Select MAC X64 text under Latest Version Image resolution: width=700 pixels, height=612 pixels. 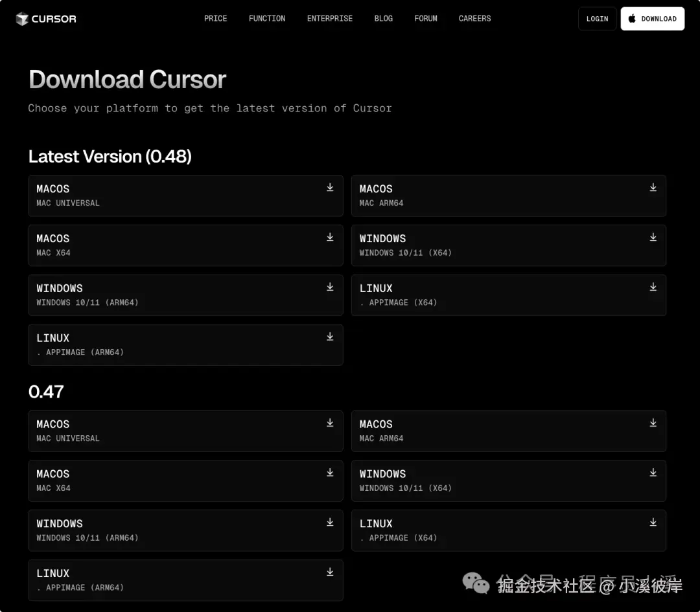tap(53, 253)
